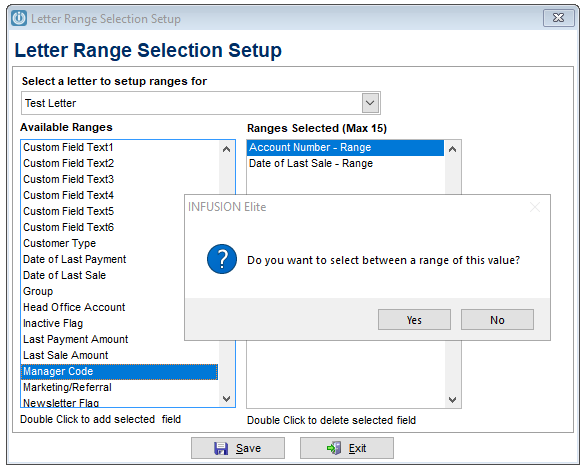Click the floppy disk Save icon
The width and height of the screenshot is (584, 469).
pyautogui.click(x=221, y=448)
